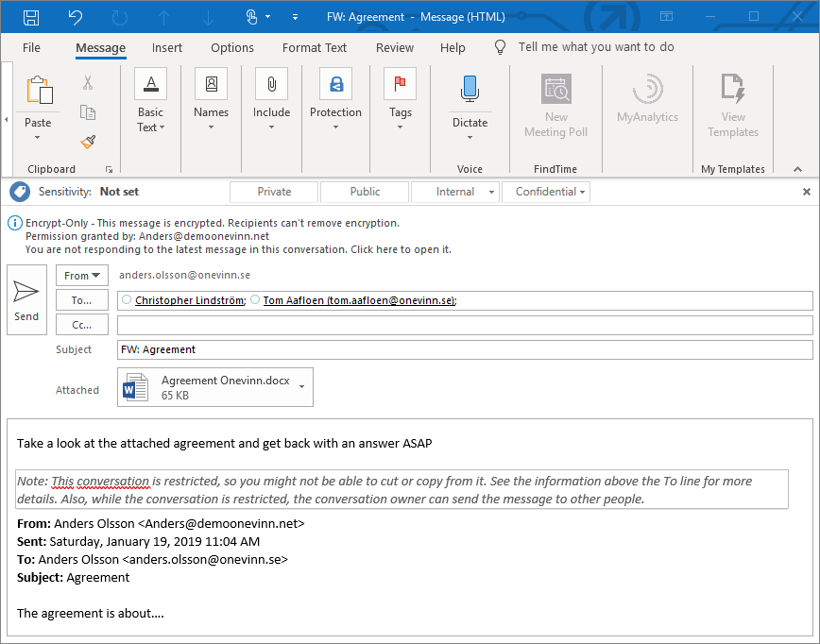The image size is (820, 644).
Task: Open the From account dropdown
Action: (x=83, y=276)
